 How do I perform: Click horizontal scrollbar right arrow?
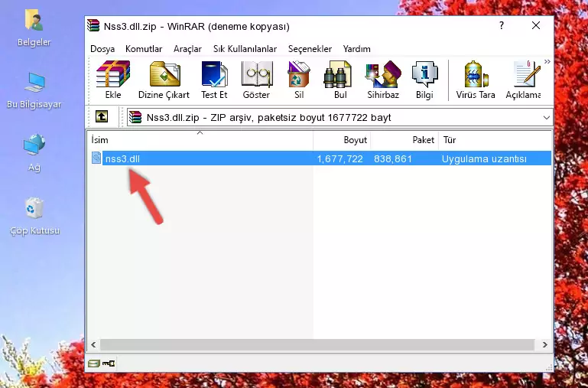[x=545, y=344]
